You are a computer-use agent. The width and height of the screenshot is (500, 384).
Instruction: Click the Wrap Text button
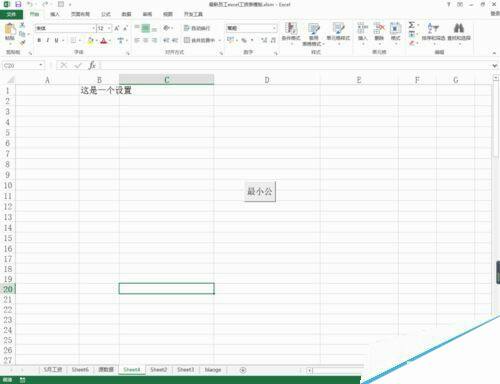197,28
